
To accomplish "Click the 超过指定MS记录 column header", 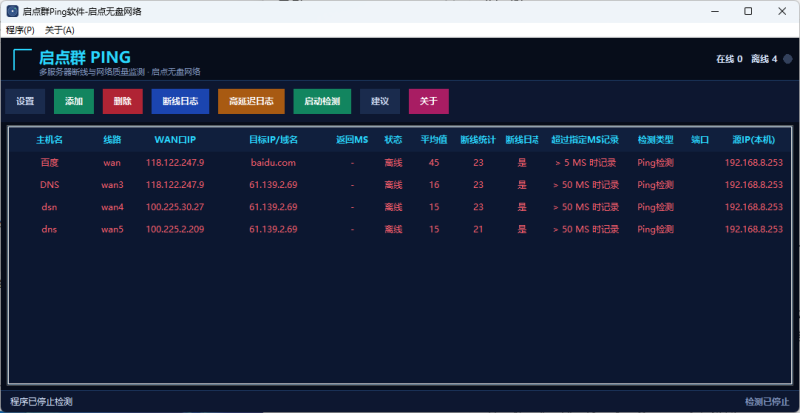I will 585,140.
